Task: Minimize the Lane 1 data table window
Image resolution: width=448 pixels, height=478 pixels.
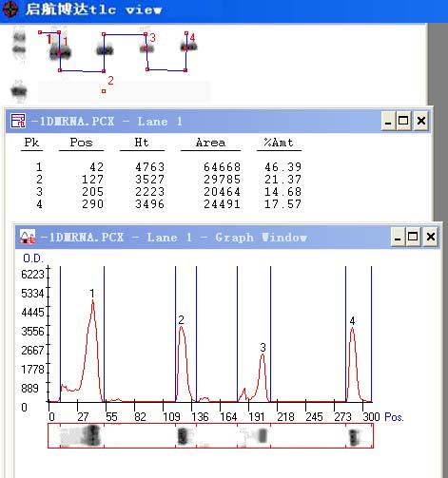Action: (388, 121)
